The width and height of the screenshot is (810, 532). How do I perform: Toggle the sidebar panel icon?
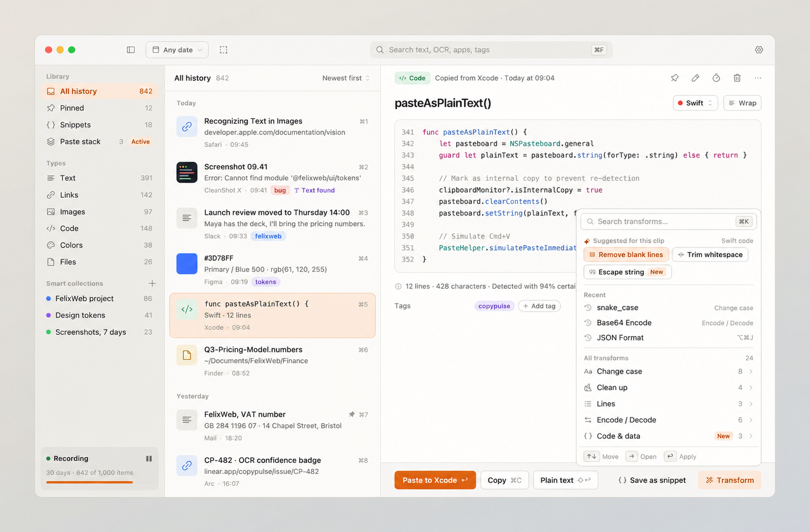click(x=131, y=50)
